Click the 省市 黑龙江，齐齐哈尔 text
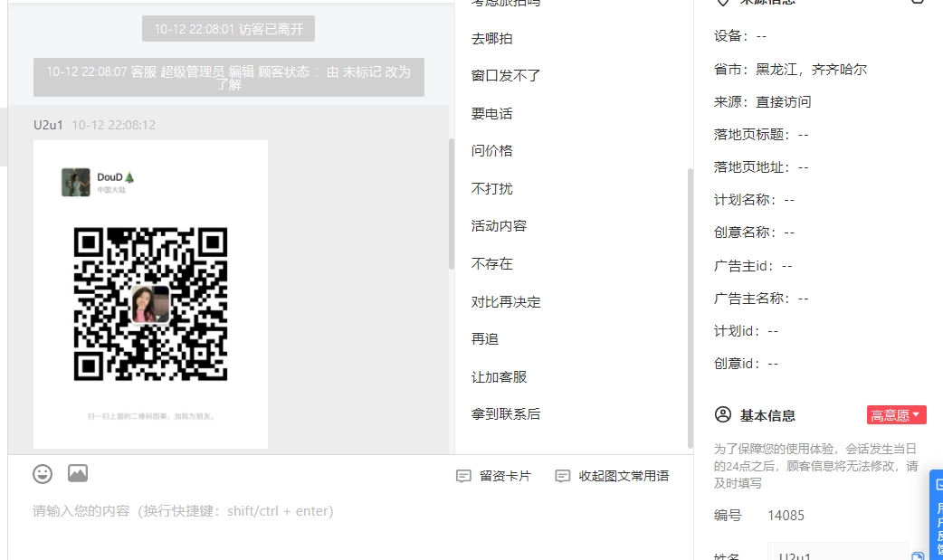The image size is (943, 560). (x=790, y=70)
